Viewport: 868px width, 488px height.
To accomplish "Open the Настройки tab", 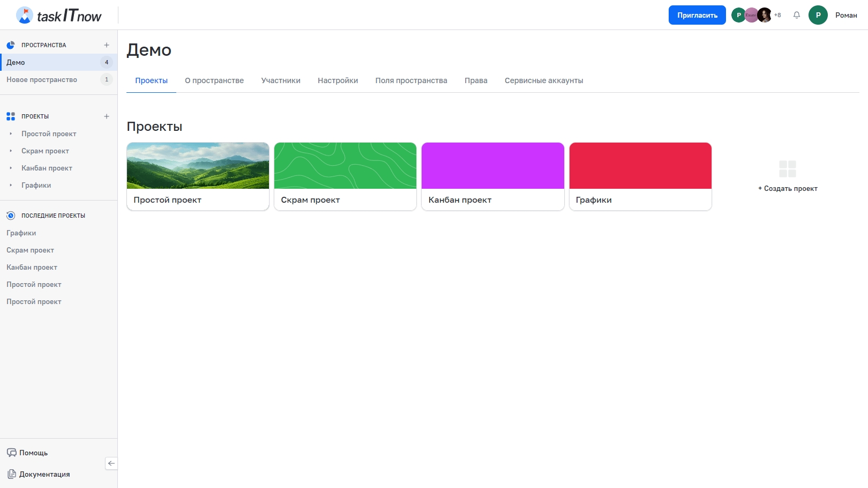I will 338,80.
